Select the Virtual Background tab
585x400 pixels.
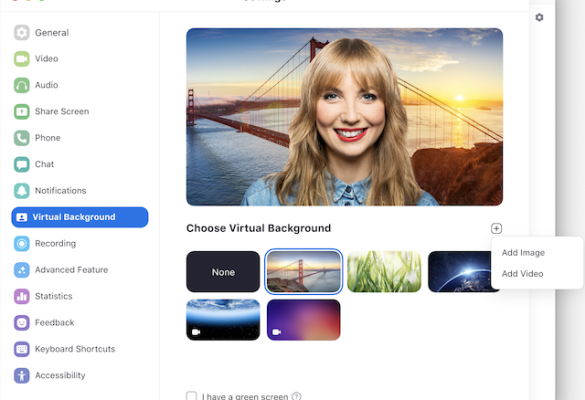[80, 217]
